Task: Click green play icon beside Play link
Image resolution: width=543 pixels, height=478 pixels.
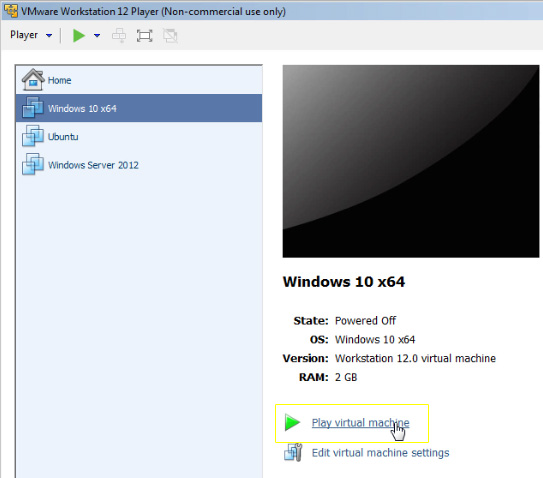Action: coord(292,423)
